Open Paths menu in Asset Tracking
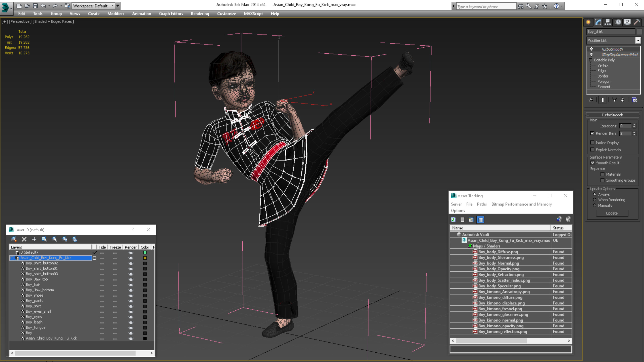 pyautogui.click(x=481, y=204)
